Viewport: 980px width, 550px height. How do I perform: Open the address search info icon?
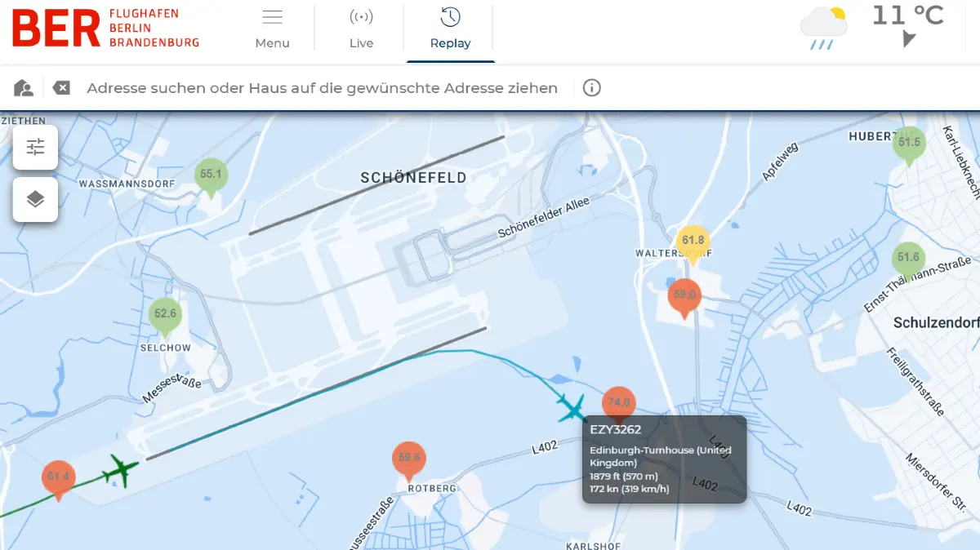coord(592,87)
